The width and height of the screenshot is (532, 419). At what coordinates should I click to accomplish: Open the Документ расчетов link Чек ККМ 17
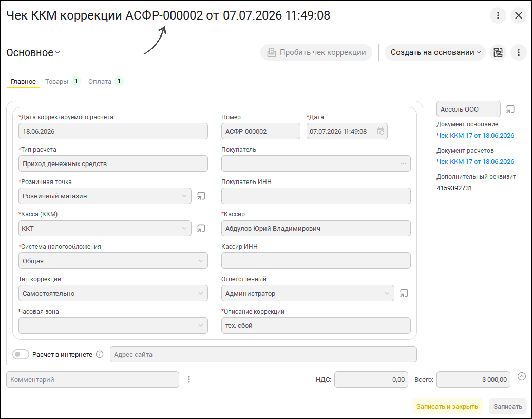pyautogui.click(x=475, y=161)
